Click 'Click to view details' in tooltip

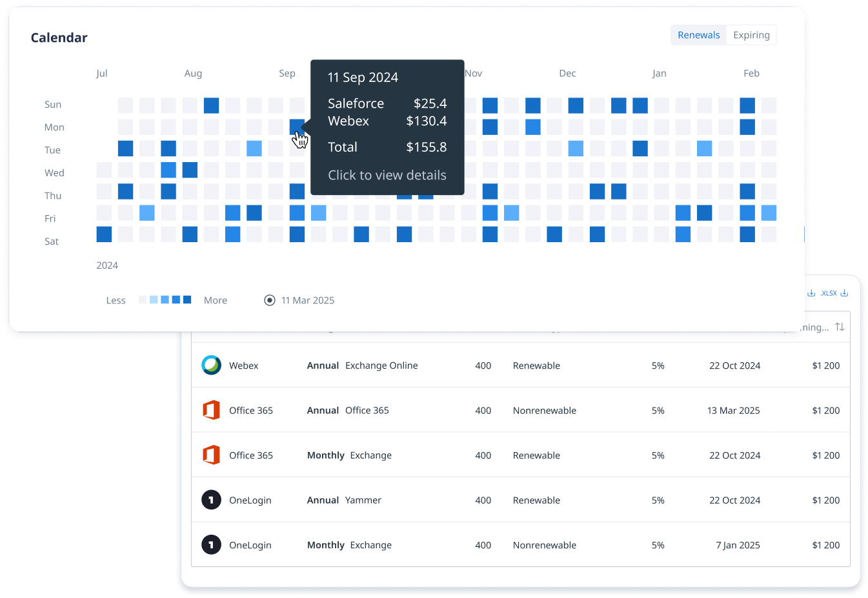coord(387,175)
